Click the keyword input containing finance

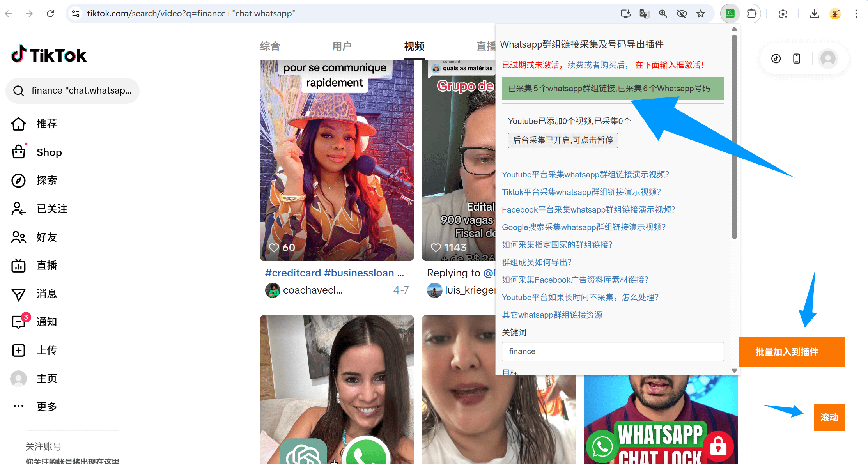click(612, 351)
